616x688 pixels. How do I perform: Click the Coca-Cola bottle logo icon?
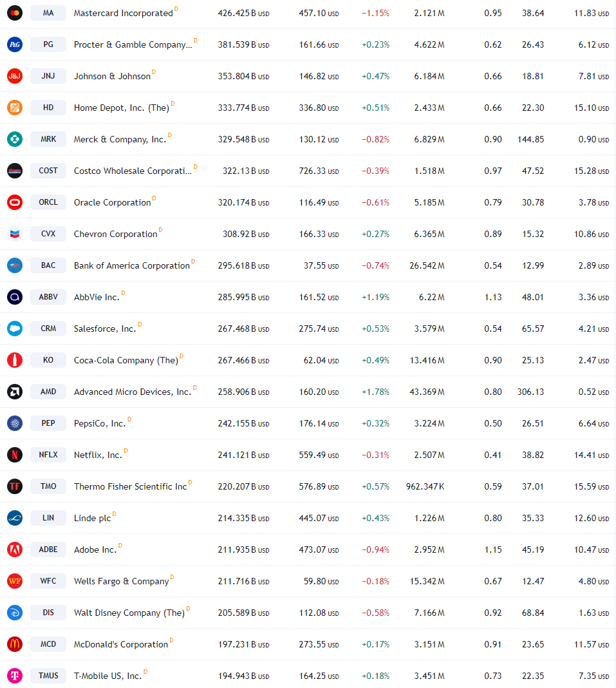pyautogui.click(x=15, y=360)
